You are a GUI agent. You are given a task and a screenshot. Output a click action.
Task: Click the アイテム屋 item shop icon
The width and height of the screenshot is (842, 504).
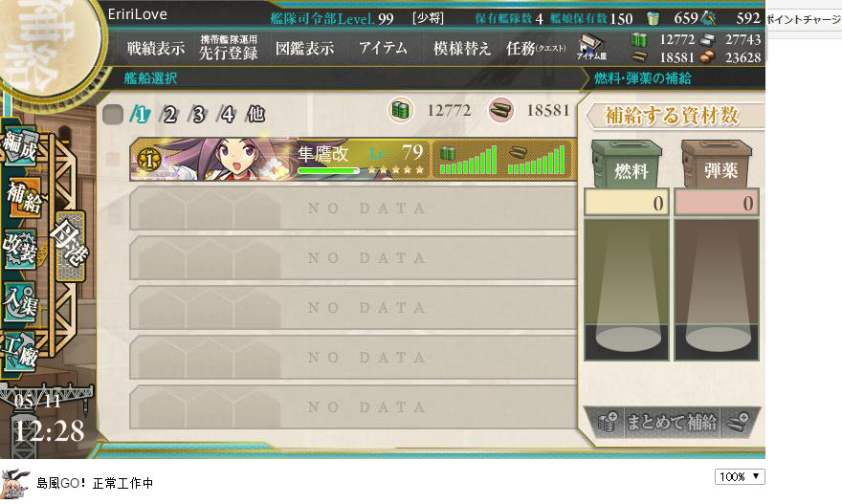tap(591, 47)
